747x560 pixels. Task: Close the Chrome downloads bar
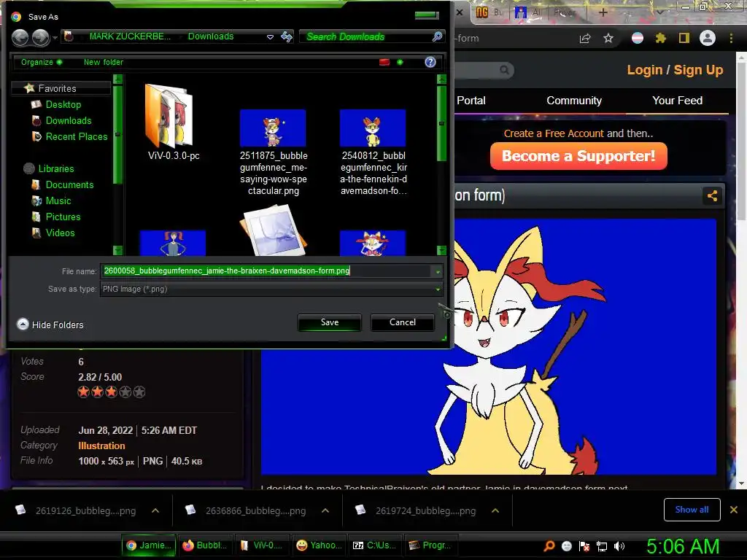(734, 510)
